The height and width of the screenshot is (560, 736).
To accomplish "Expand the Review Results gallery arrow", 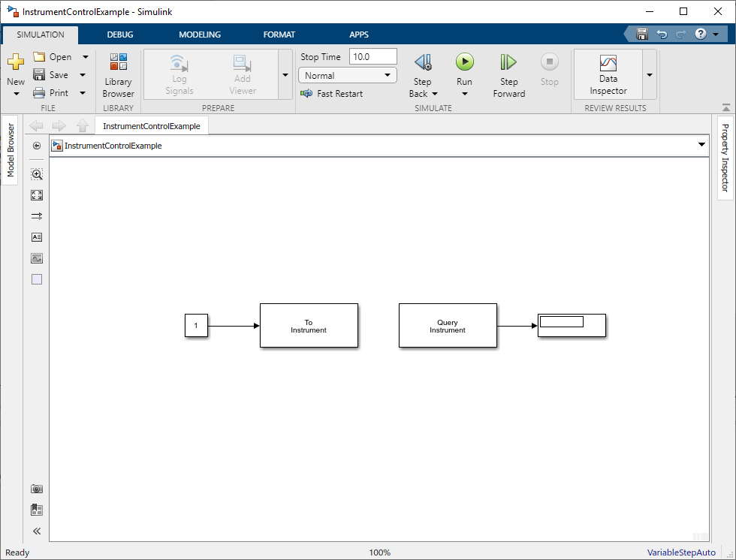I will (650, 75).
